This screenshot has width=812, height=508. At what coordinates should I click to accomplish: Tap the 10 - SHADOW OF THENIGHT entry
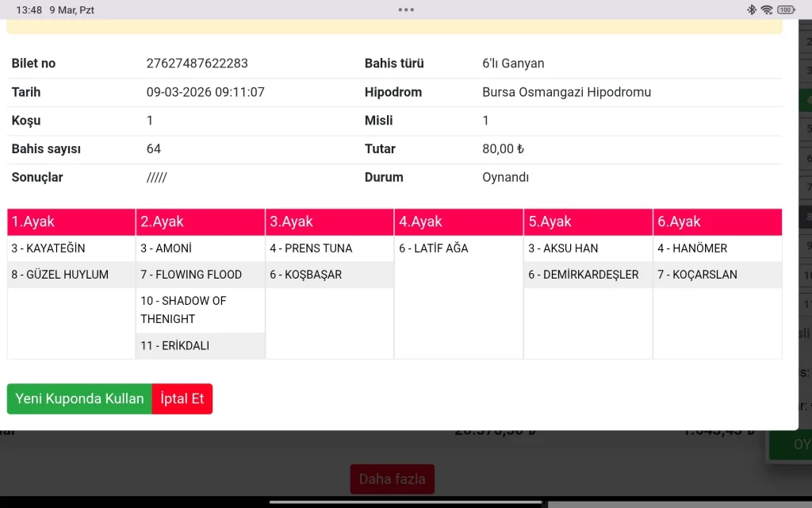point(183,310)
